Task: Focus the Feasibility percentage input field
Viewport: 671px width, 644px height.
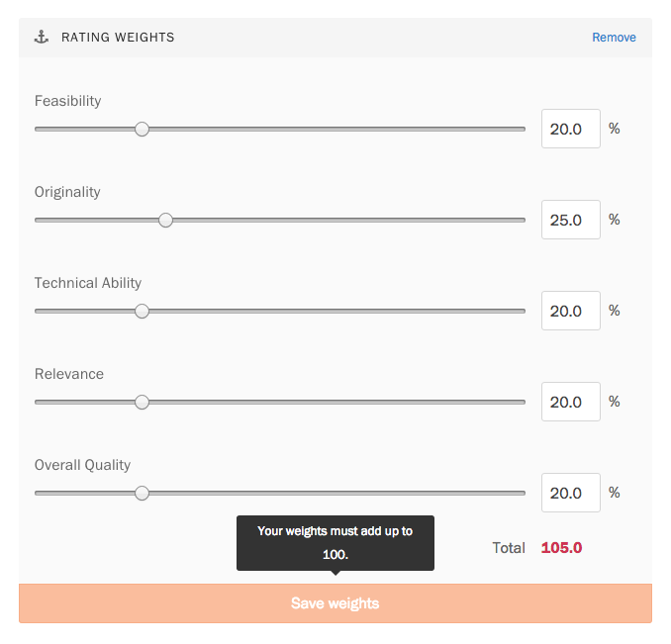Action: tap(571, 129)
